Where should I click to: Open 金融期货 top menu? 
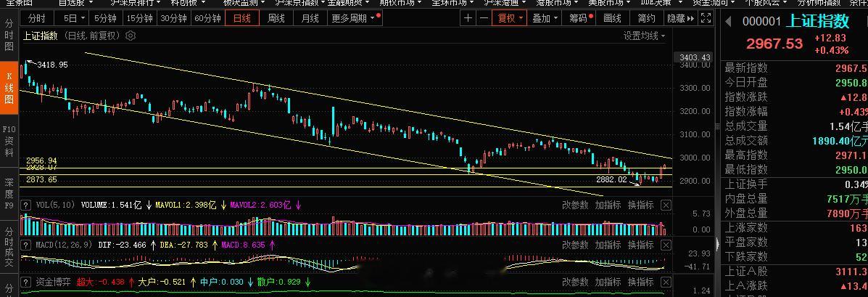click(348, 2)
